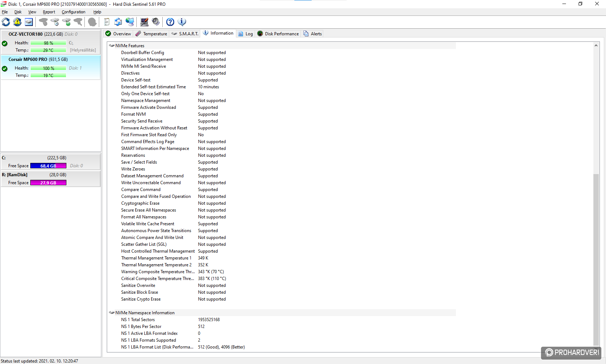This screenshot has height=364, width=606.
Task: Open the Disk Performance tab
Action: (x=278, y=34)
